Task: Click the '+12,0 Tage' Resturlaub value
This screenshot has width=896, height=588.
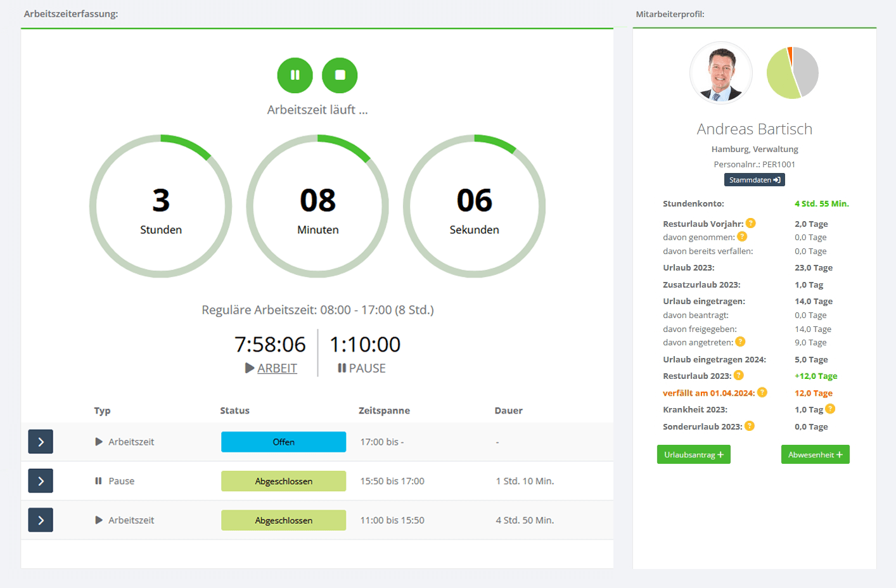Action: coord(816,376)
